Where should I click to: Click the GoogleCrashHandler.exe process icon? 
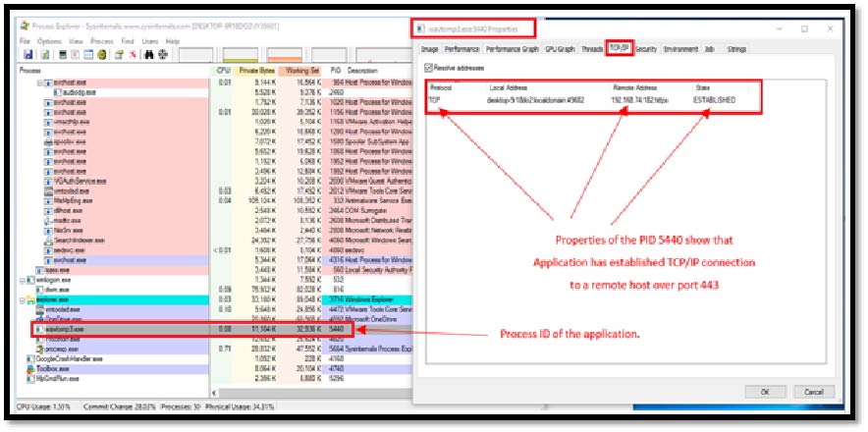coord(31,359)
